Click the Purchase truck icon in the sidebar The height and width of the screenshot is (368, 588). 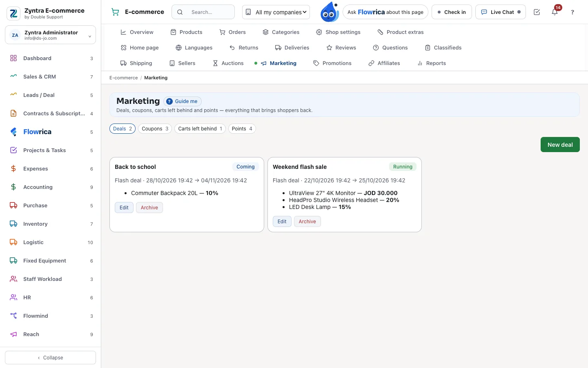coord(13,205)
